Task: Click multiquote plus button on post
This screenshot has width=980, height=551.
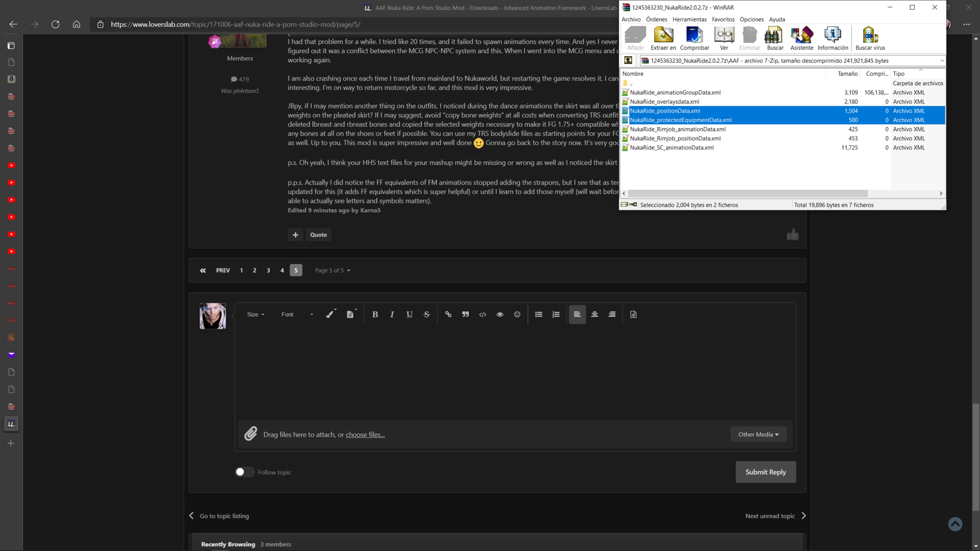Action: [295, 235]
